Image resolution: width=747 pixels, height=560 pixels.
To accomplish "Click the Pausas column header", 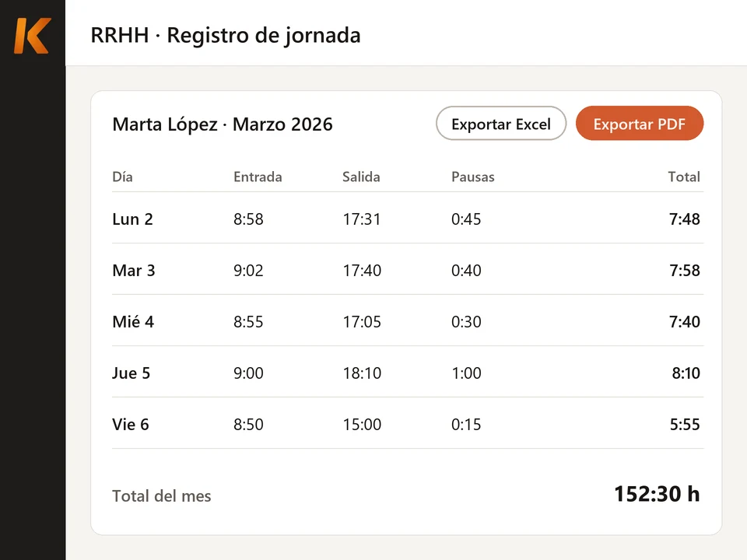I will pyautogui.click(x=473, y=177).
